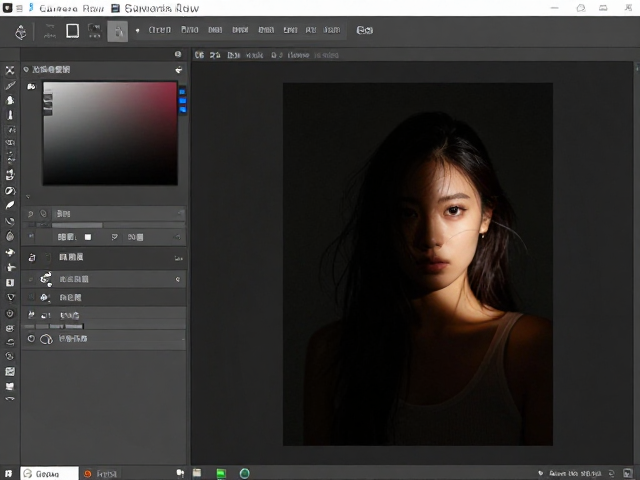Choose the droplet-shaped tool in left toolbar
The height and width of the screenshot is (480, 640).
(x=10, y=236)
